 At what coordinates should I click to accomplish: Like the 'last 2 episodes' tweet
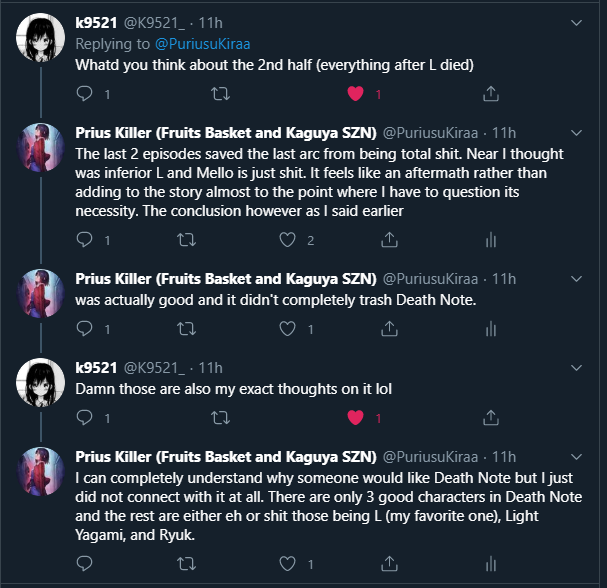288,239
